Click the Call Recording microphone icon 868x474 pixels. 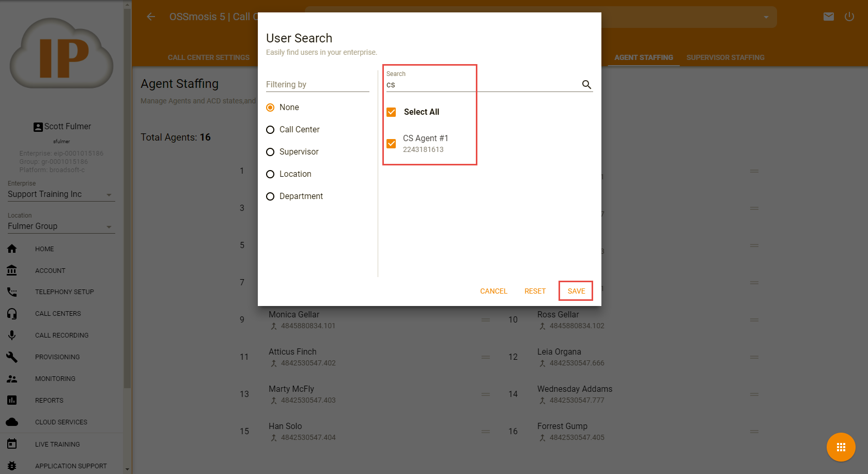tap(12, 335)
